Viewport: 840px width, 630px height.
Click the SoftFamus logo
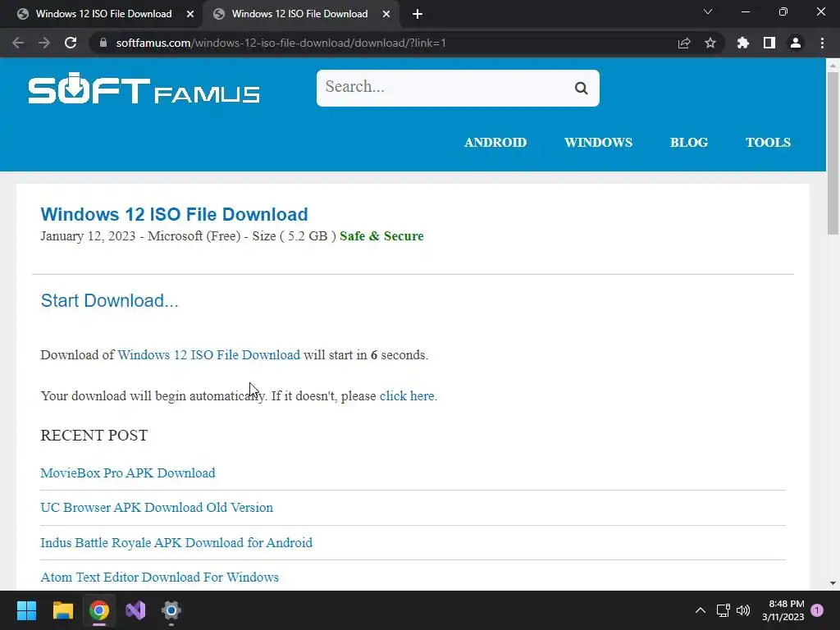pos(144,88)
